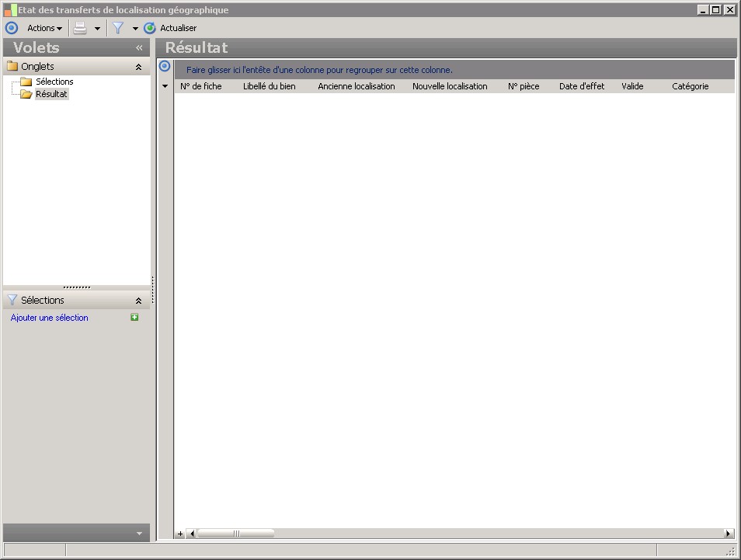Click the horizontal splitter dots above Sélections
This screenshot has width=741, height=560.
pos(77,287)
